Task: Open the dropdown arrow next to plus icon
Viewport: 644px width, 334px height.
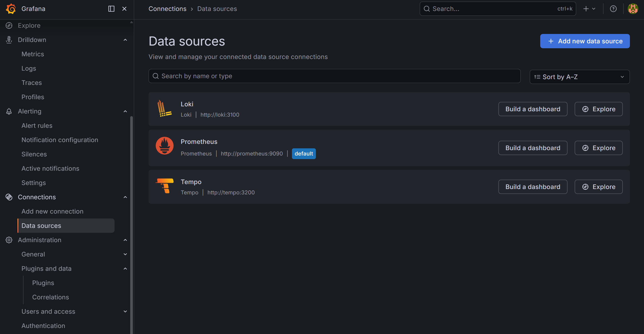Action: 594,9
